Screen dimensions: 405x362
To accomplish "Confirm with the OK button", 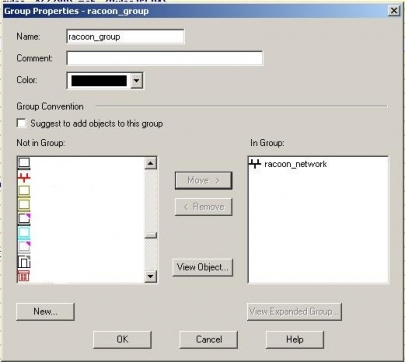I will click(x=122, y=339).
